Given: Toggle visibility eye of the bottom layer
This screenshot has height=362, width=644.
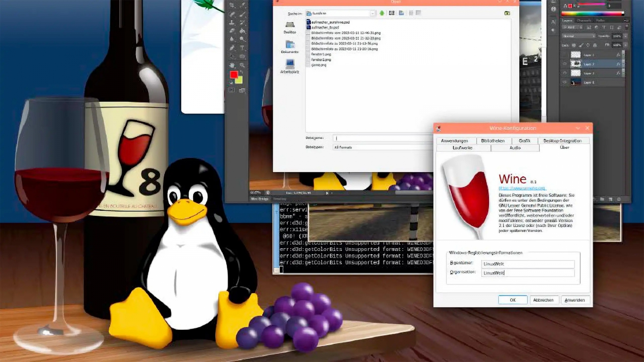Looking at the screenshot, I should point(565,82).
